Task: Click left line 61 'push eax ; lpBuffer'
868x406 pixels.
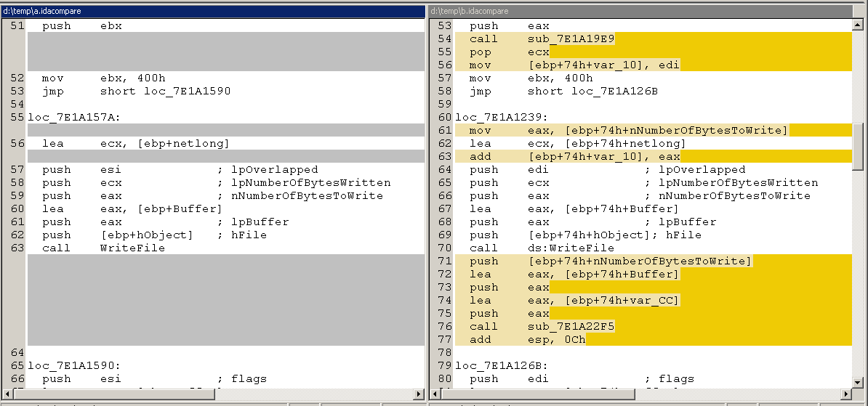Action: (x=166, y=222)
